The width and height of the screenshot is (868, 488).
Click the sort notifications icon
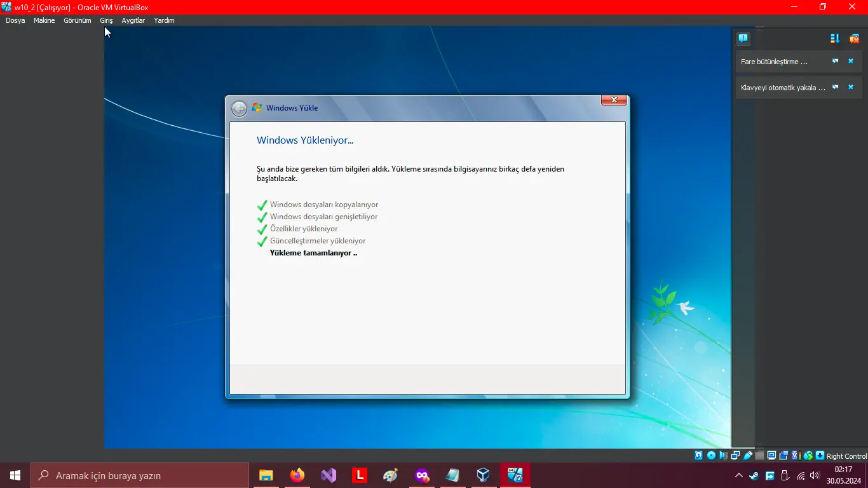pyautogui.click(x=835, y=39)
